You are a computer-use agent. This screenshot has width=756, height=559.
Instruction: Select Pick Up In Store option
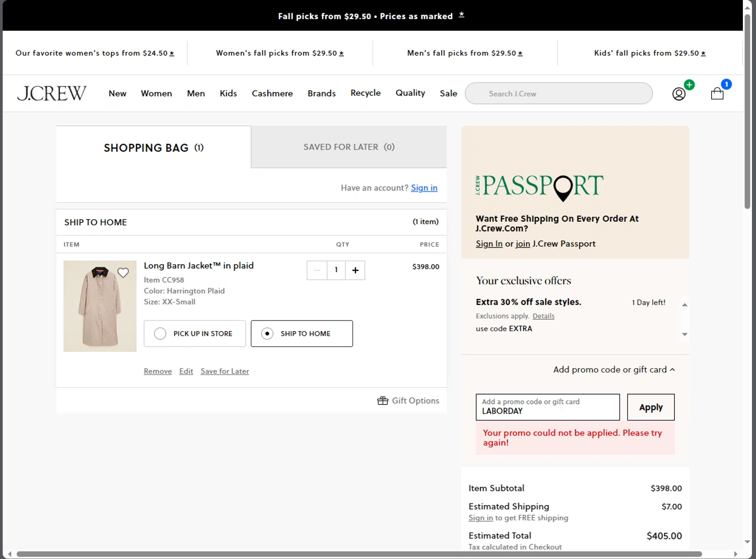click(195, 334)
